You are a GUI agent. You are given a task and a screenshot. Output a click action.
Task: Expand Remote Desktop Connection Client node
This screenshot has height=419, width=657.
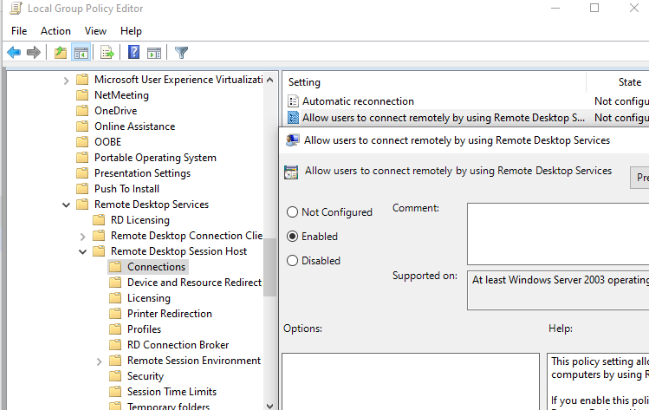click(x=83, y=237)
